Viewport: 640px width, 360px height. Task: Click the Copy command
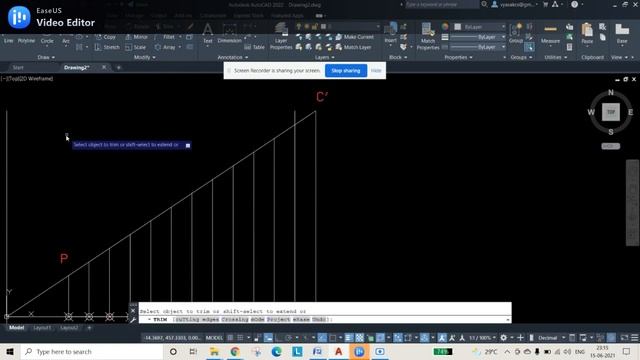click(106, 37)
